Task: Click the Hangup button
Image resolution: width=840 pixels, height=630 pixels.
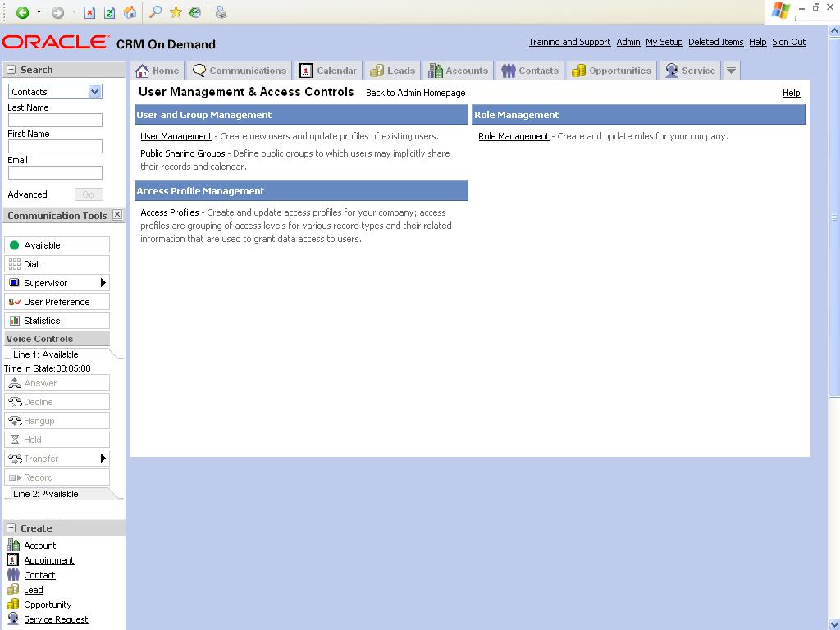Action: 57,421
